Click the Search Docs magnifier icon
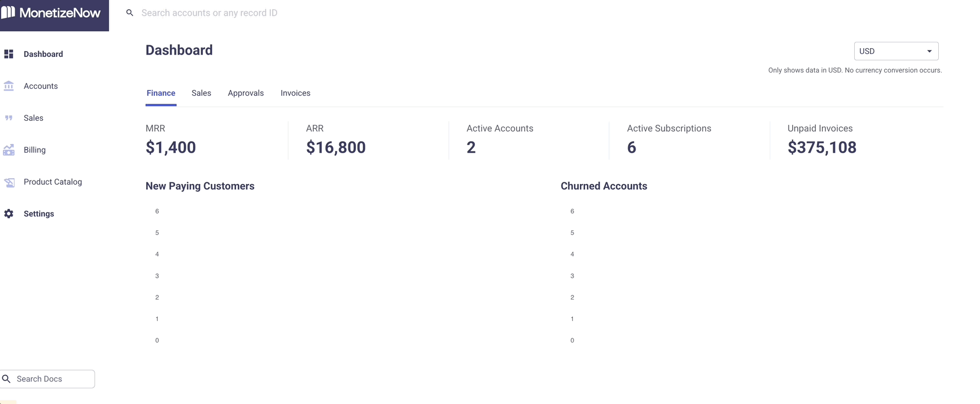 coord(6,379)
